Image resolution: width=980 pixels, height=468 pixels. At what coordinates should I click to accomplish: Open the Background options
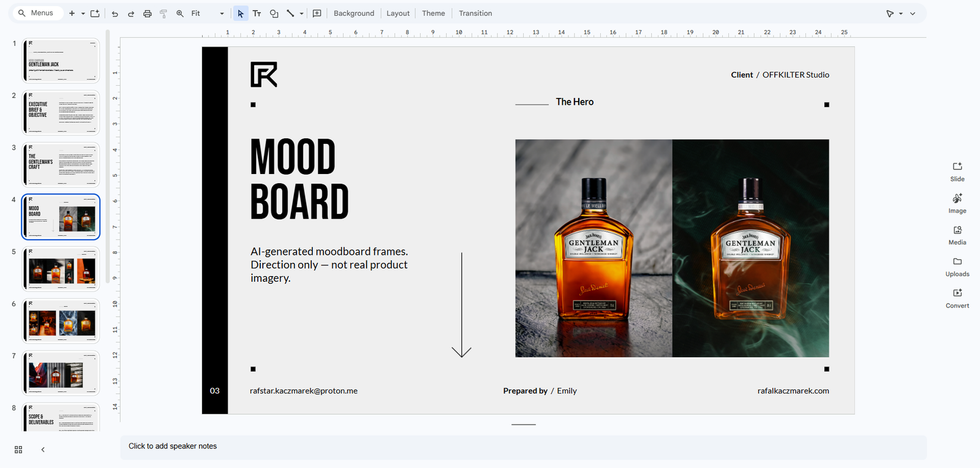(x=354, y=13)
